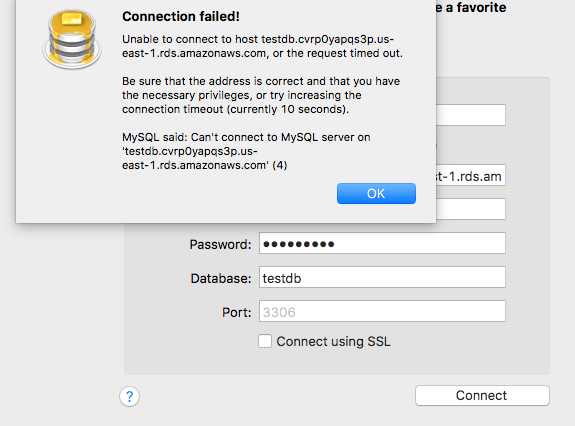Click the 'Connect using SSL' label text
The height and width of the screenshot is (426, 575).
click(x=333, y=341)
